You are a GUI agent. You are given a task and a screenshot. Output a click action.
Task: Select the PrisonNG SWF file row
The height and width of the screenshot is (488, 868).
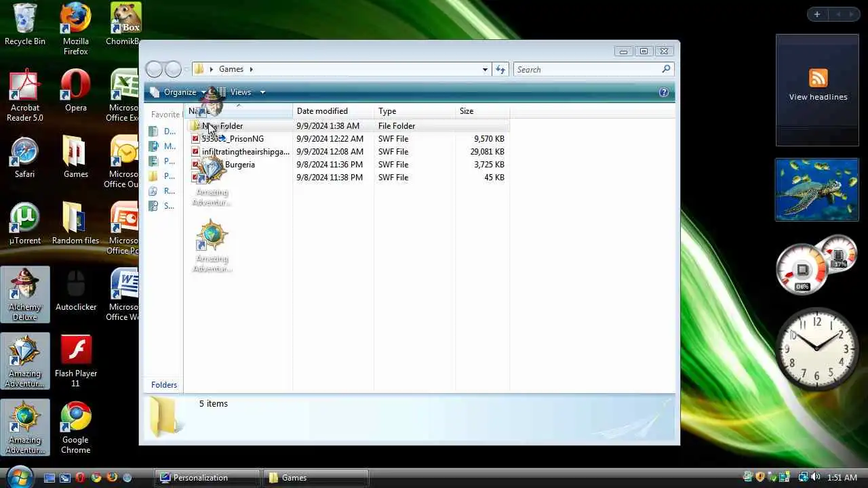349,139
